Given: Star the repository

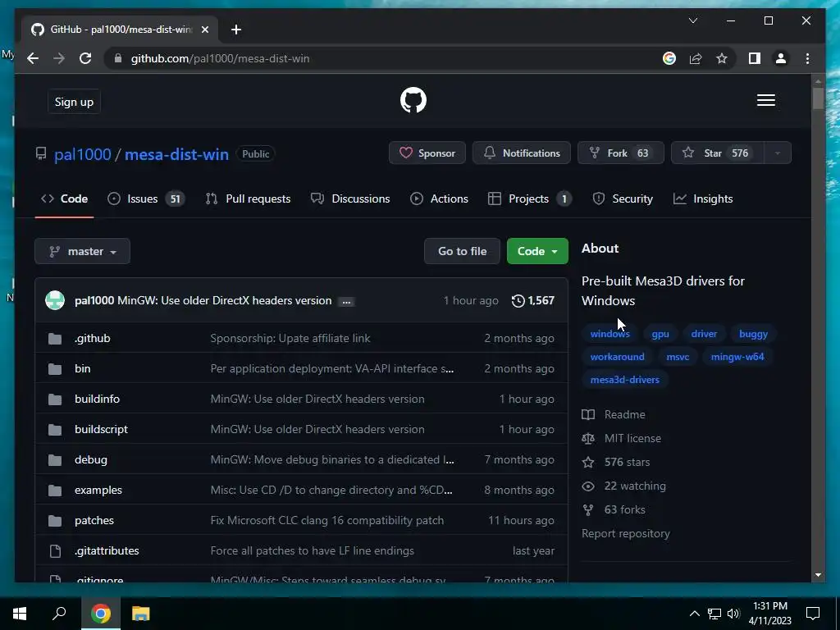Looking at the screenshot, I should pos(717,153).
